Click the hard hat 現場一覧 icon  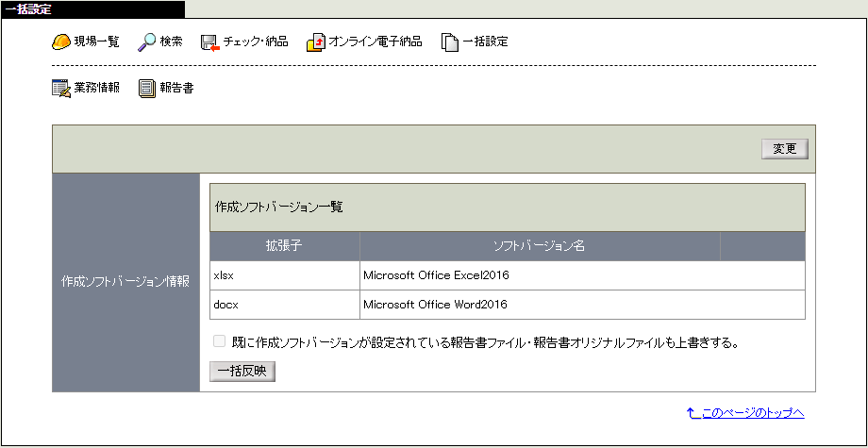pyautogui.click(x=61, y=42)
